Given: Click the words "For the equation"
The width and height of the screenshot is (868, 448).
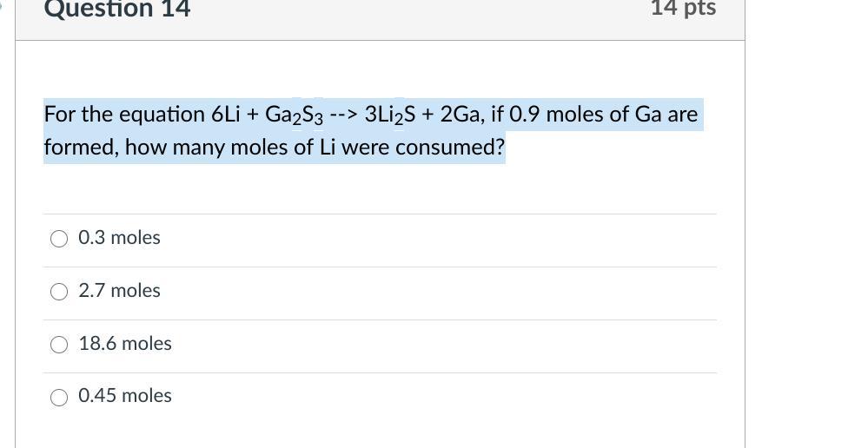Looking at the screenshot, I should [112, 115].
